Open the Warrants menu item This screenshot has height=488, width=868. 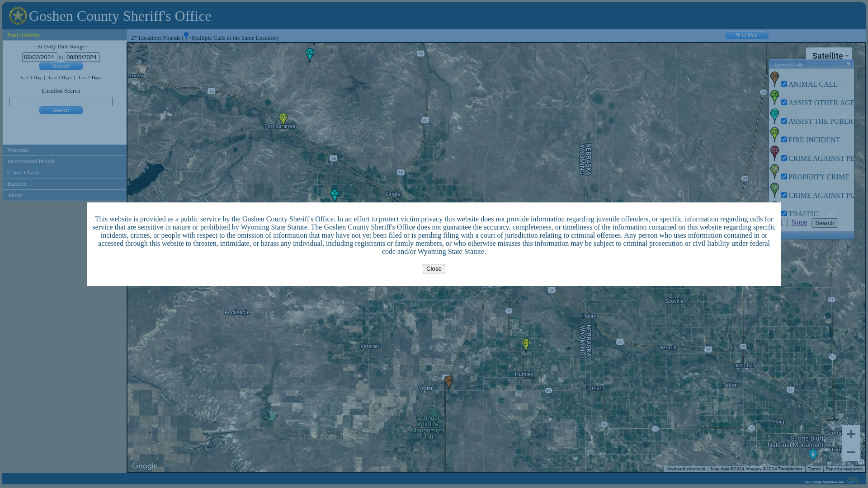65,150
